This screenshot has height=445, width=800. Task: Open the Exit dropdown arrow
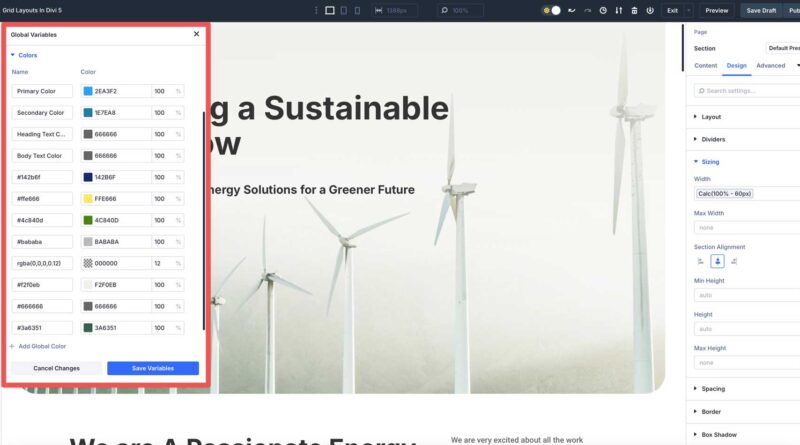pyautogui.click(x=688, y=10)
